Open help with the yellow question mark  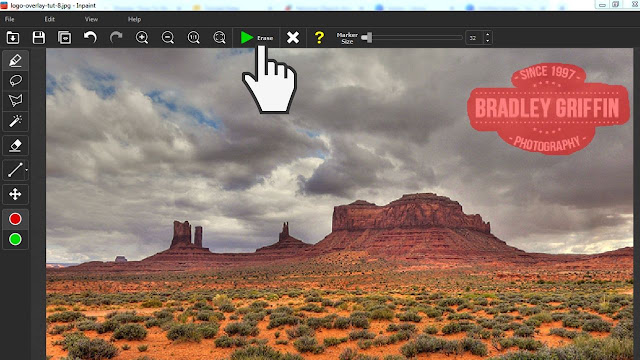[319, 38]
